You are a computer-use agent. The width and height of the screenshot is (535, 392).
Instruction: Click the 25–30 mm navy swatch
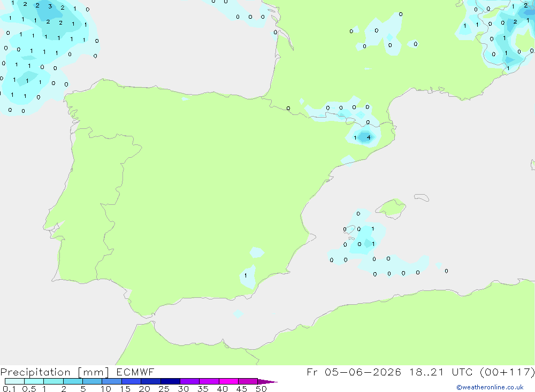(x=170, y=381)
